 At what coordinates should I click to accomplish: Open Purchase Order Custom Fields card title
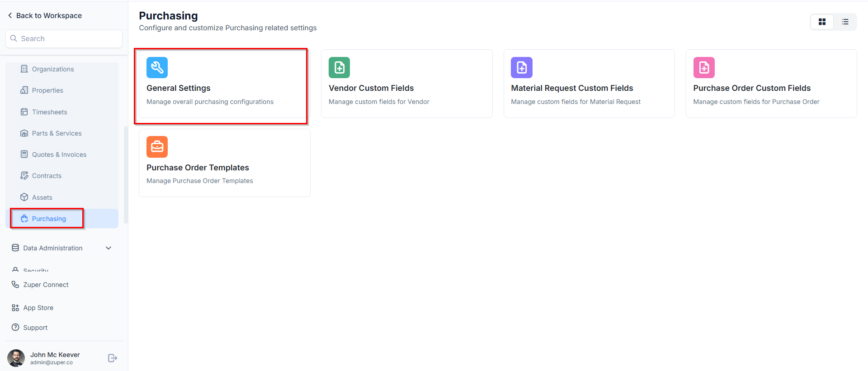point(752,88)
